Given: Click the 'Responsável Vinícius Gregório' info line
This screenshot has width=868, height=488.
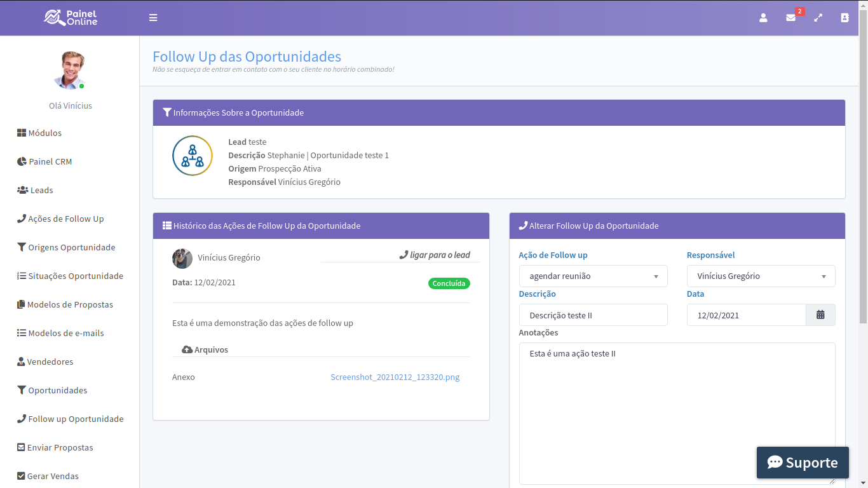Looking at the screenshot, I should pos(284,182).
